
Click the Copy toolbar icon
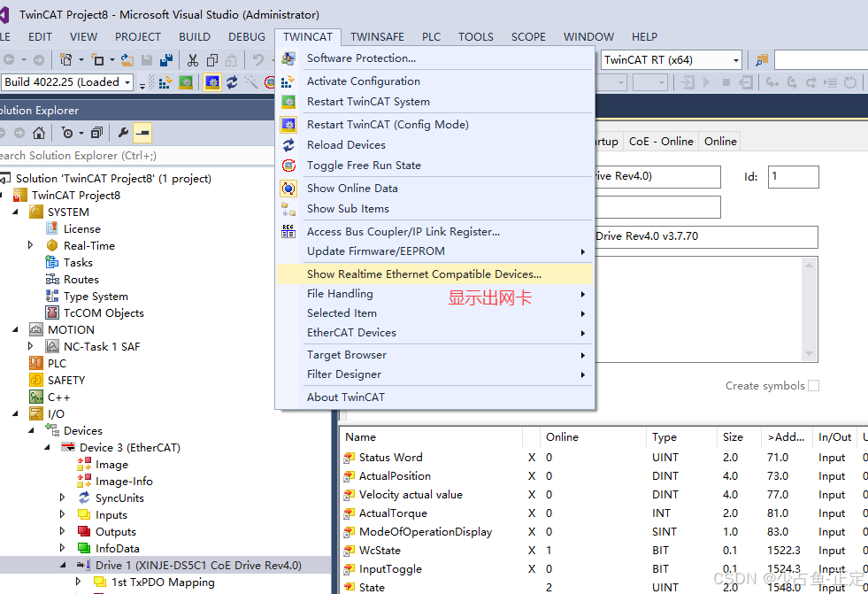tap(212, 60)
